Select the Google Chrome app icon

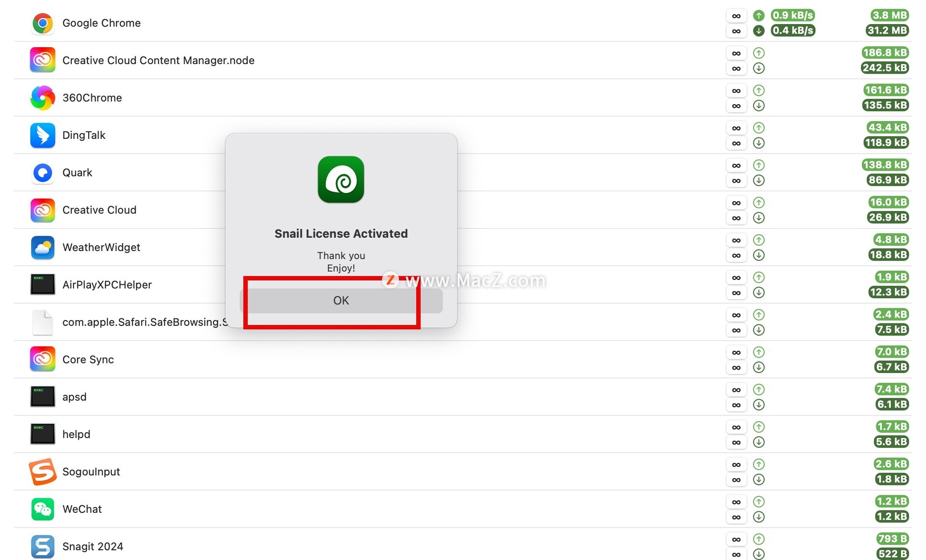[42, 23]
